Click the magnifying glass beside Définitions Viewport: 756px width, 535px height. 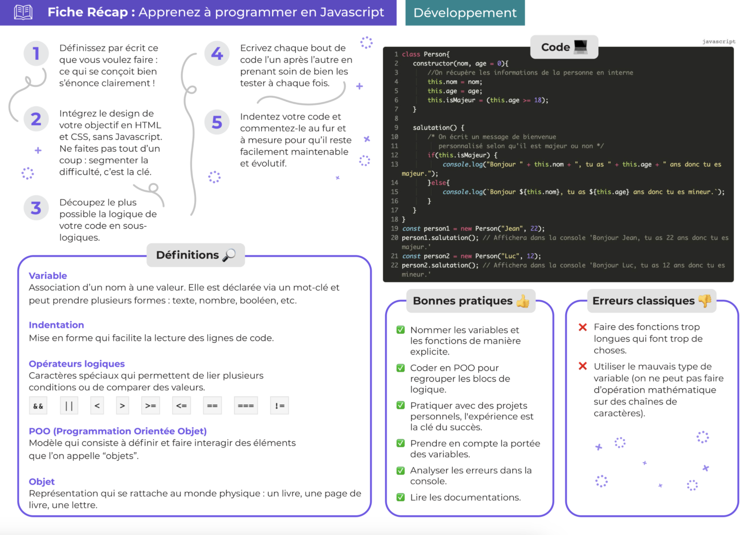[229, 255]
